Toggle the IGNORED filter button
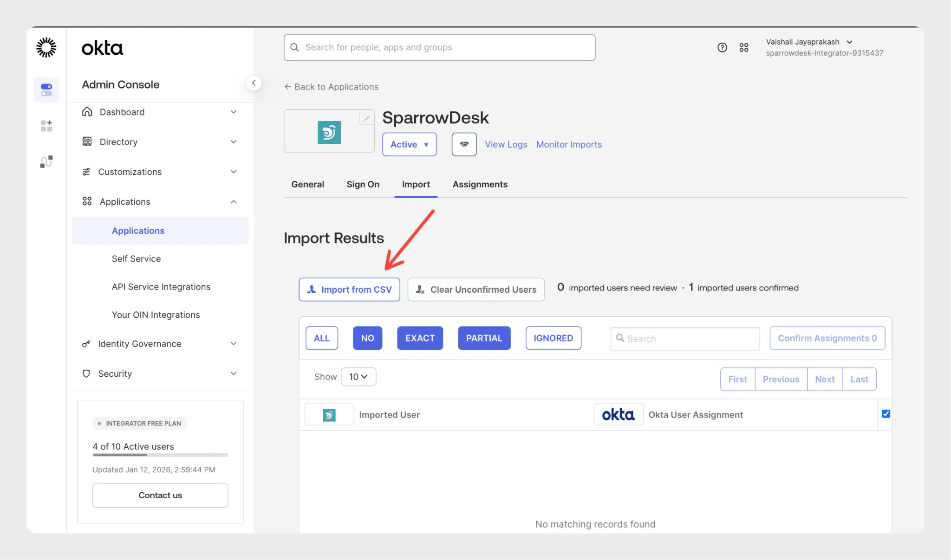The height and width of the screenshot is (560, 951). click(x=553, y=338)
